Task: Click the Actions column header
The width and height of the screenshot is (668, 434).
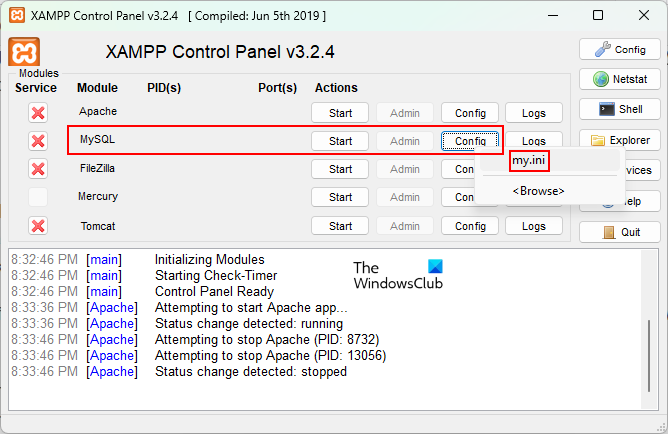Action: [x=336, y=88]
